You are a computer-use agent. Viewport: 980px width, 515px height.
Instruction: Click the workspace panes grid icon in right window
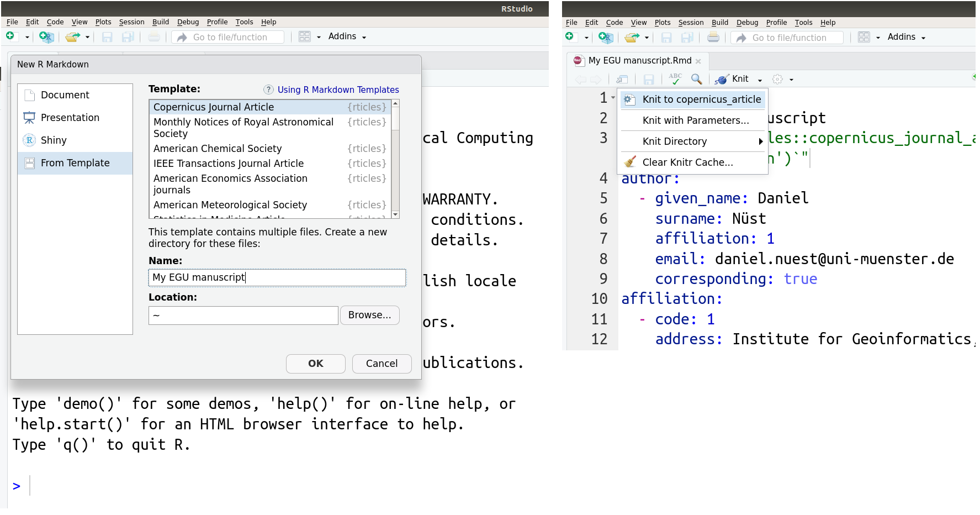click(x=864, y=38)
